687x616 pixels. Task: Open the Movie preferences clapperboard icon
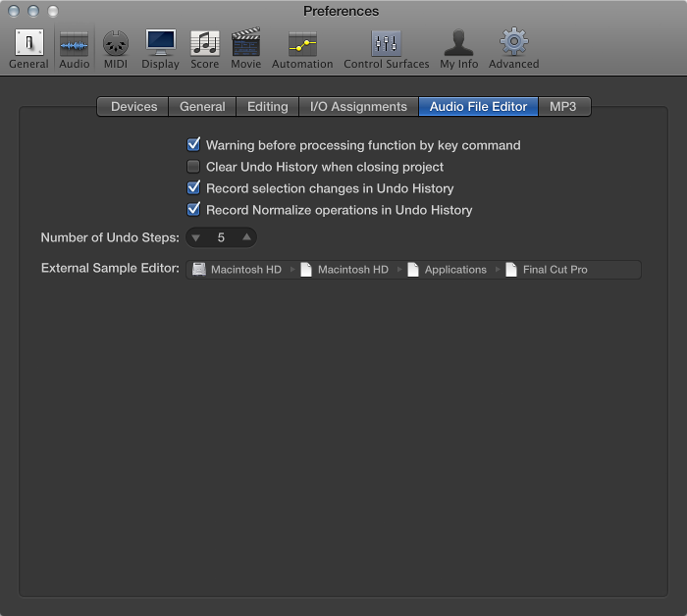click(245, 42)
